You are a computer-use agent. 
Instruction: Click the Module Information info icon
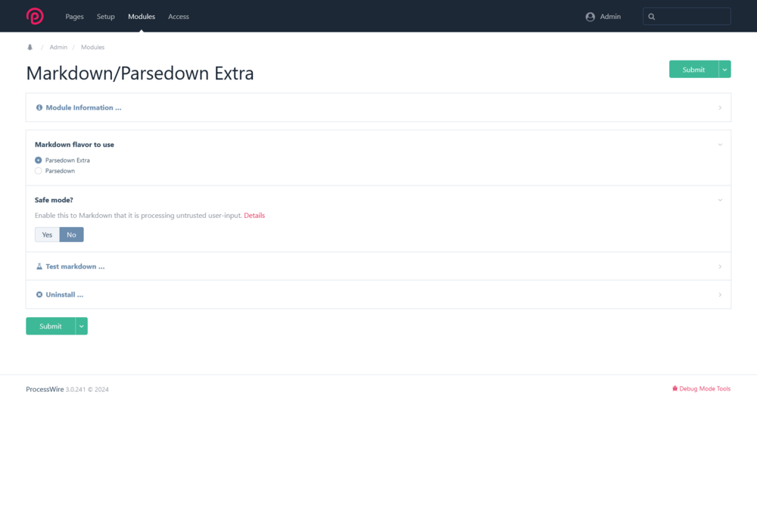(39, 107)
